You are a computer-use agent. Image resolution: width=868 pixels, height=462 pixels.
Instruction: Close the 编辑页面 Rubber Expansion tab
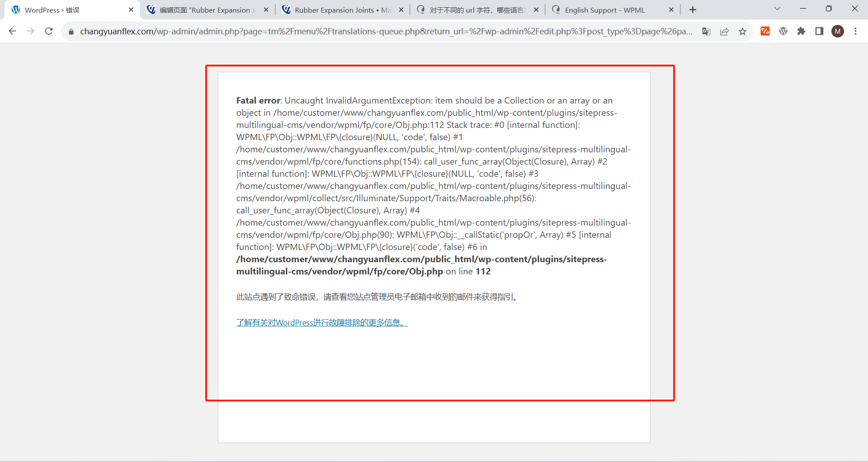click(266, 9)
